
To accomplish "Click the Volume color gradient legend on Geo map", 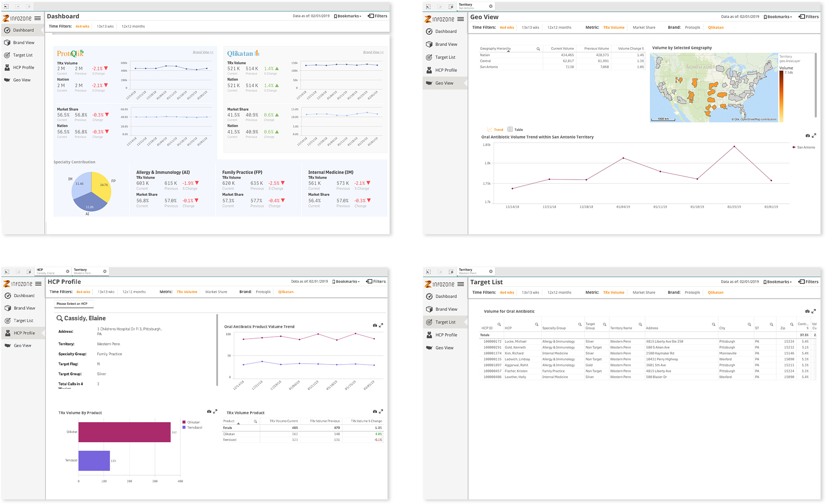I will [x=781, y=96].
